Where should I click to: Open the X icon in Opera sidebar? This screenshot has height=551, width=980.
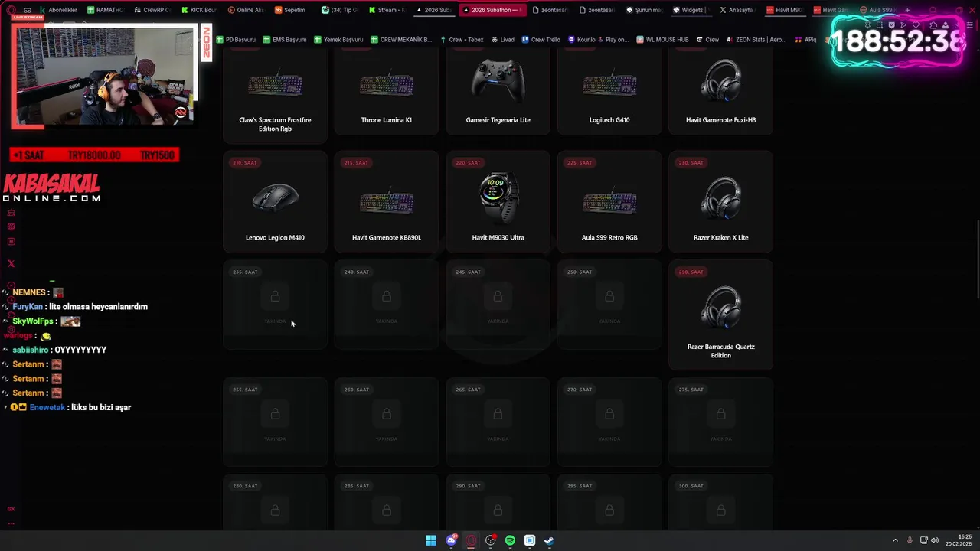11,263
